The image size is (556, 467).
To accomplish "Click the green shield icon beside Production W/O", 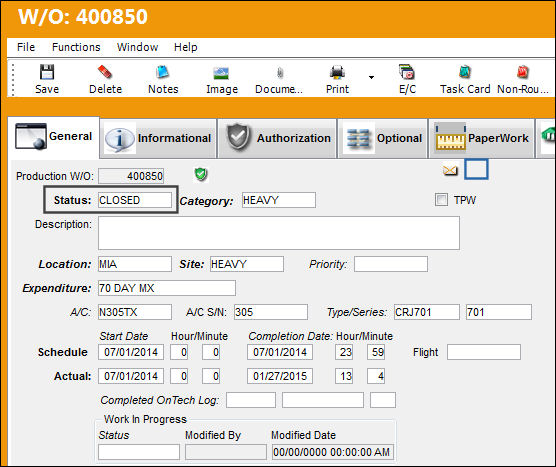I will coord(201,174).
